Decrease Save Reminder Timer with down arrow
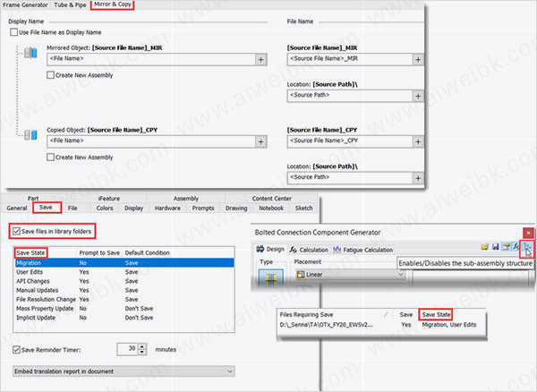 [142, 353]
